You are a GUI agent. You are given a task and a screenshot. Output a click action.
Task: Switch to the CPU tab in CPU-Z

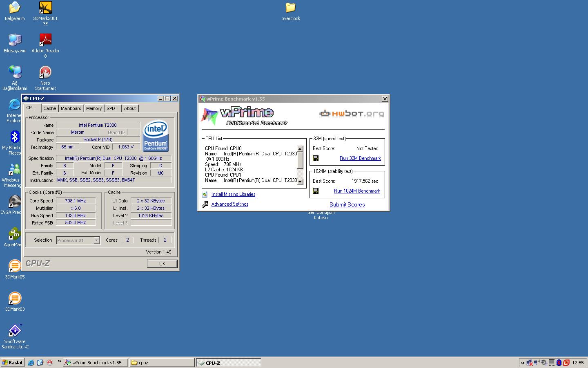coord(31,108)
